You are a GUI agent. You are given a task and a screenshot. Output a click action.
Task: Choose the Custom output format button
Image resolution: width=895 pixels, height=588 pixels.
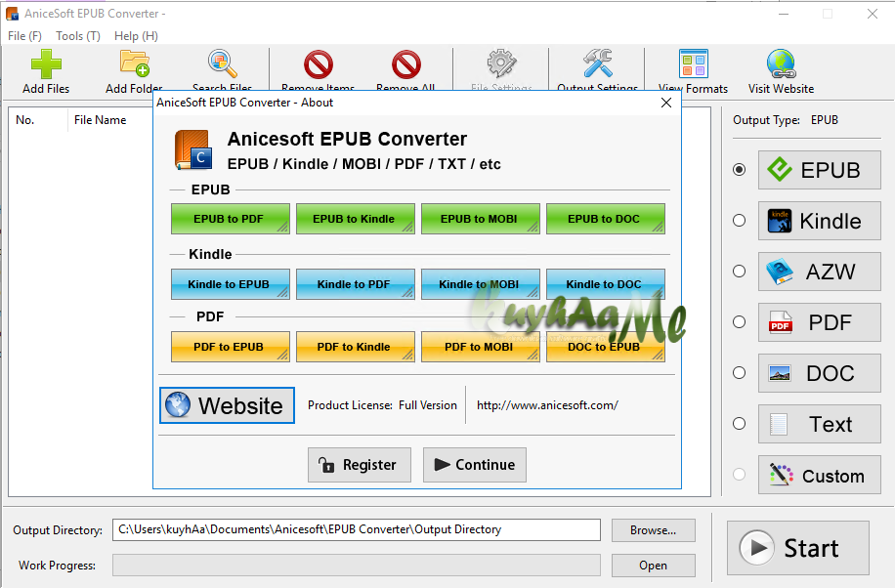point(819,475)
